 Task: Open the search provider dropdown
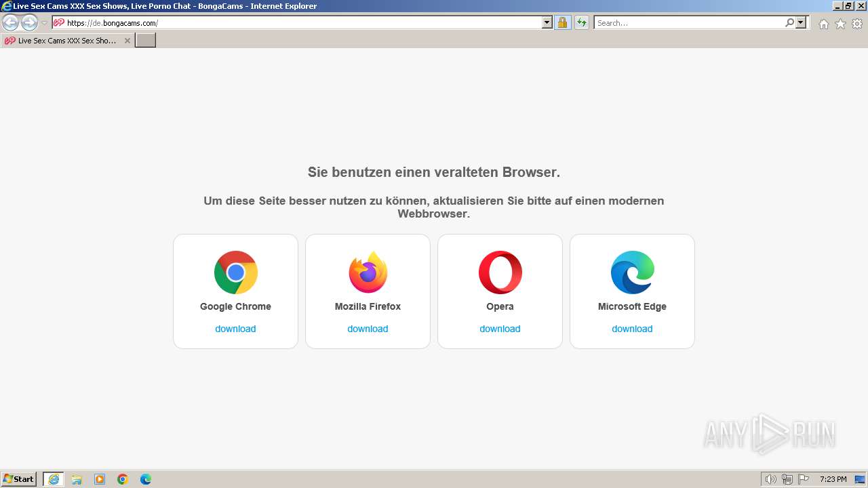tap(801, 22)
